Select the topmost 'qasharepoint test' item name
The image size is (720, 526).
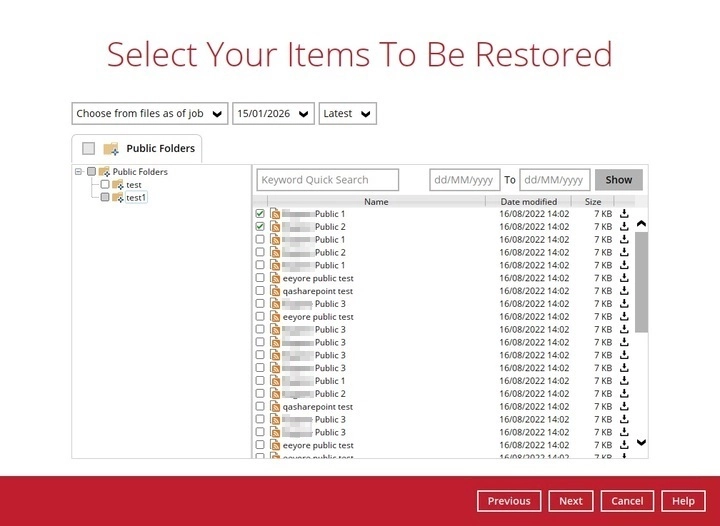pos(318,291)
